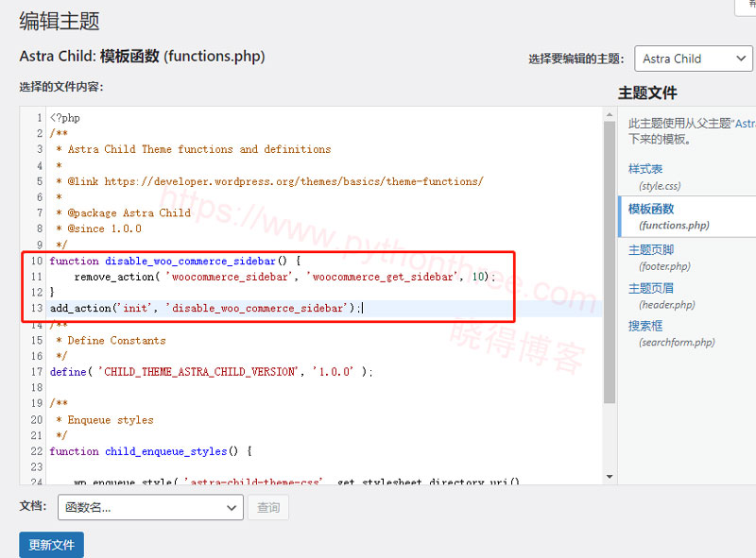Click the 'Enqueue styles' comment line
The width and height of the screenshot is (756, 558).
tap(111, 420)
